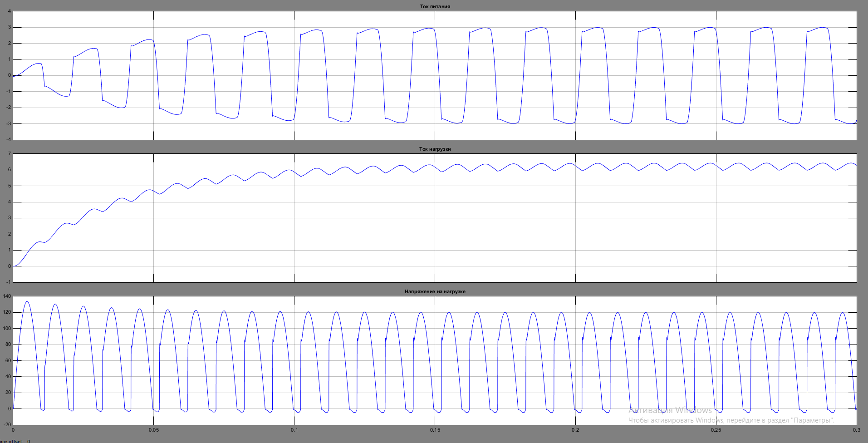Click the 80 voltage axis label
Viewport: 868px width, 443px height.
click(8, 344)
